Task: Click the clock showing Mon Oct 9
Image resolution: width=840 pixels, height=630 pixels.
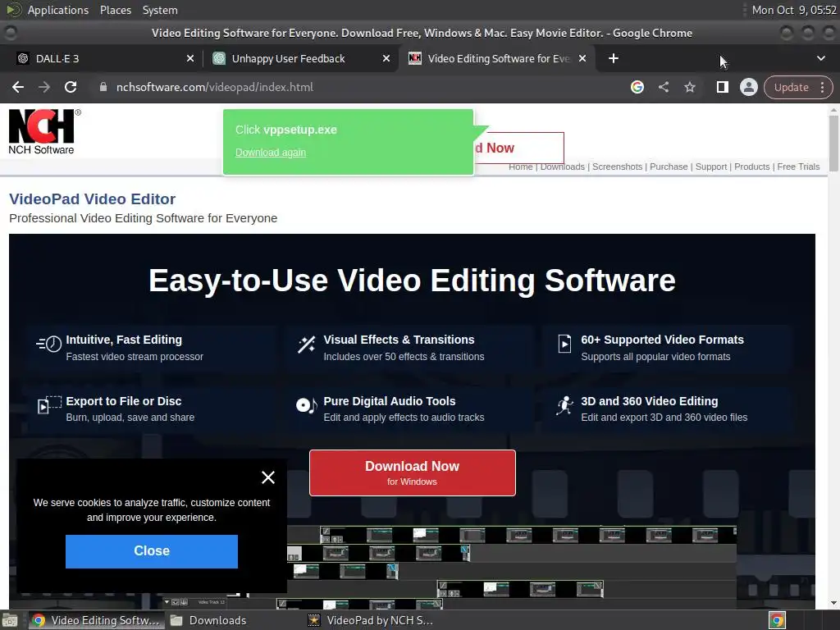Action: coord(794,10)
